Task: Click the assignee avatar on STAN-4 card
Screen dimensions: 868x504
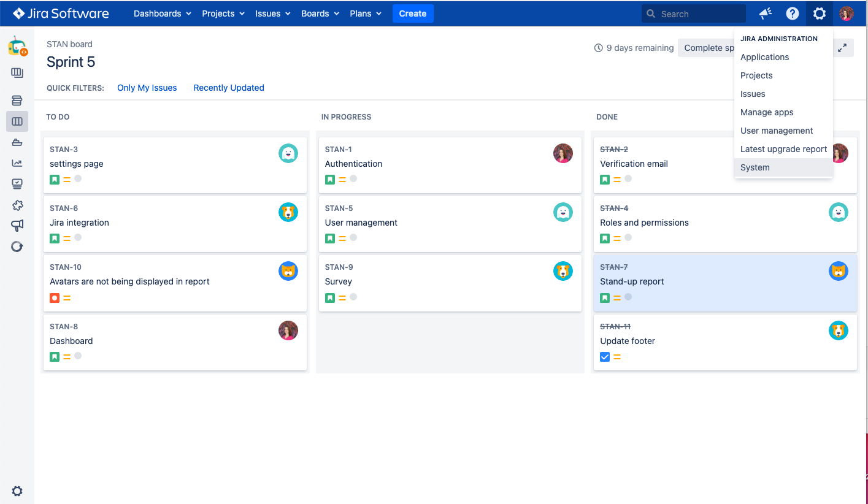Action: [839, 212]
